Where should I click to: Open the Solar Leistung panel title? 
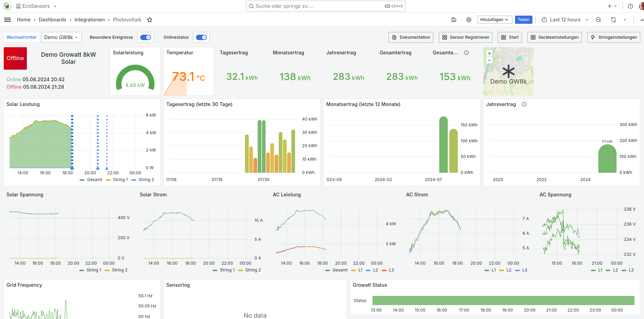click(x=23, y=104)
